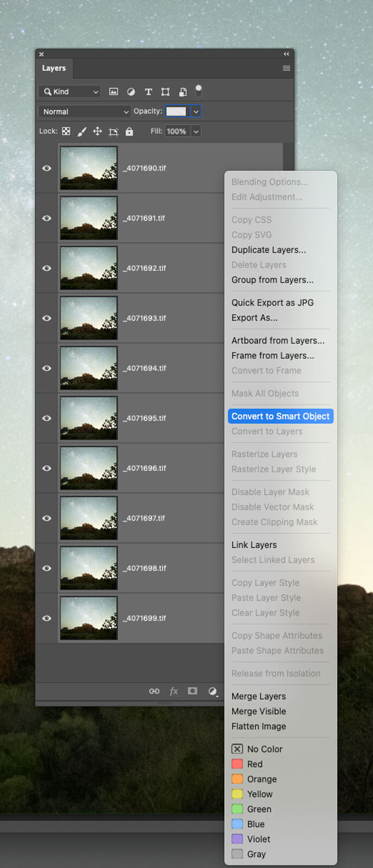
Task: Click the shape layer filter icon
Action: [x=166, y=92]
